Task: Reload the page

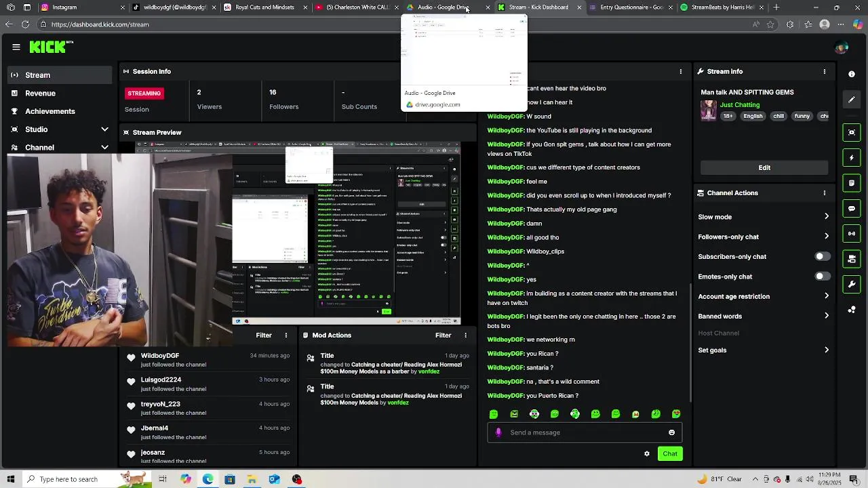Action: point(25,24)
